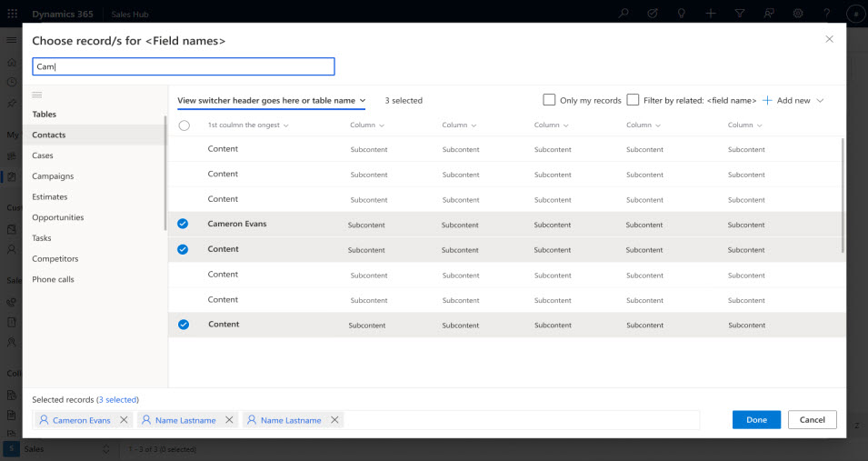
Task: Click the search field containing Cam
Action: (x=183, y=66)
